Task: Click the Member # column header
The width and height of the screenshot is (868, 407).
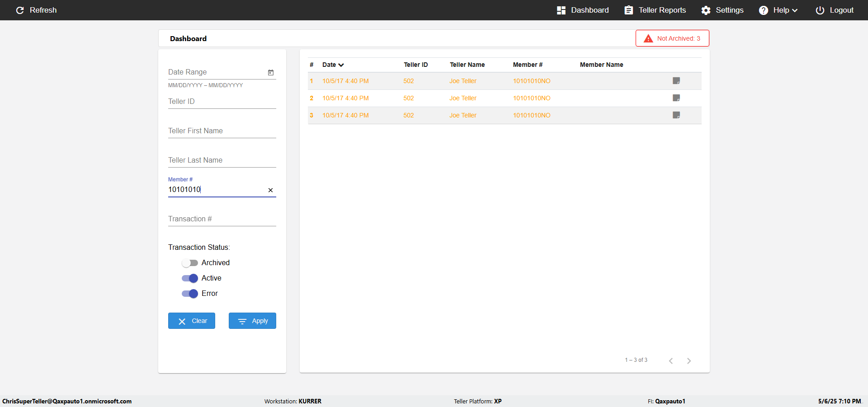Action: tap(528, 65)
